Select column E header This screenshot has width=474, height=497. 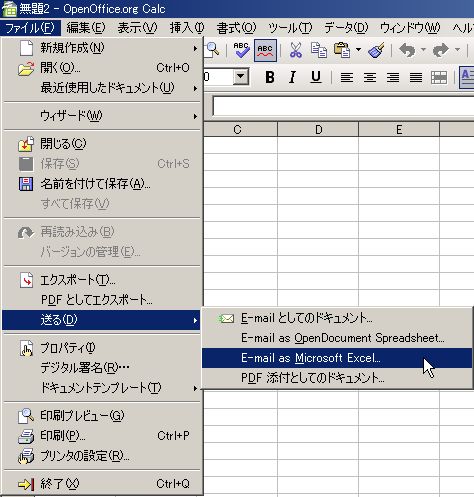[x=399, y=129]
